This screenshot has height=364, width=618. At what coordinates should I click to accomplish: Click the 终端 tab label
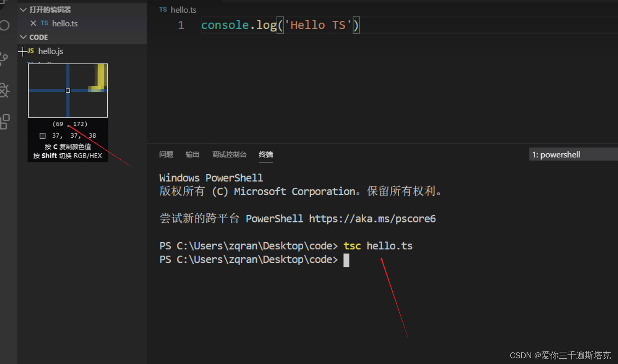coord(266,154)
